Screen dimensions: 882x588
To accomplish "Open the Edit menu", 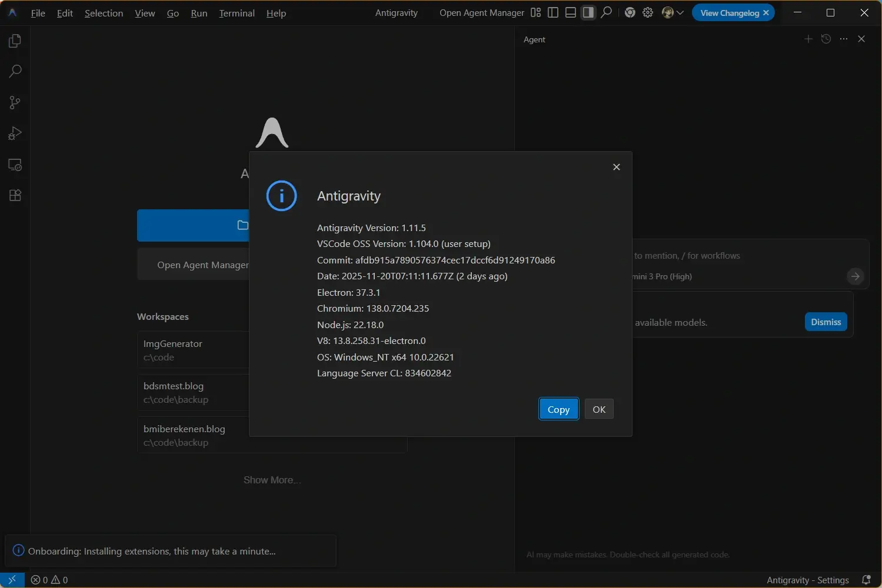I will [x=65, y=13].
